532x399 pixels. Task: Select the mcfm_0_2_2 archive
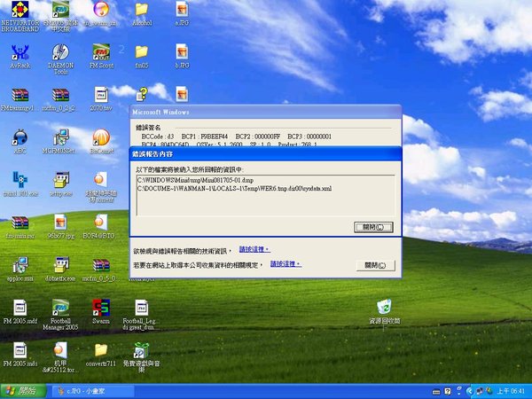60,99
